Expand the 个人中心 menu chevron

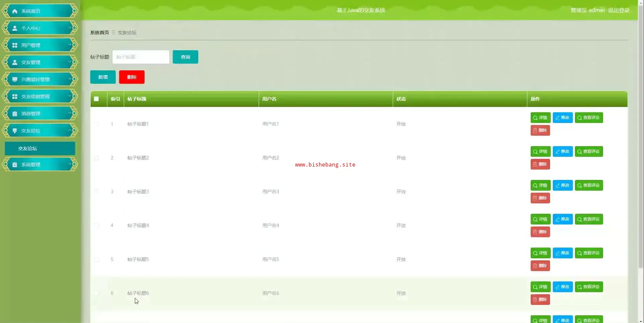pyautogui.click(x=70, y=28)
